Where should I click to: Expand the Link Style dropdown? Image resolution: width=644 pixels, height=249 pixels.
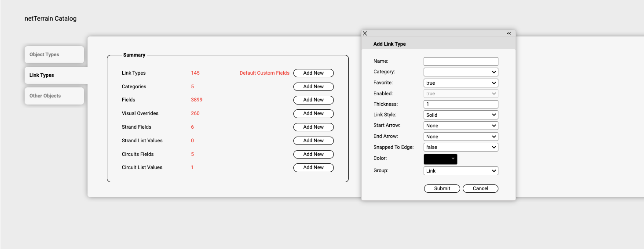point(461,115)
